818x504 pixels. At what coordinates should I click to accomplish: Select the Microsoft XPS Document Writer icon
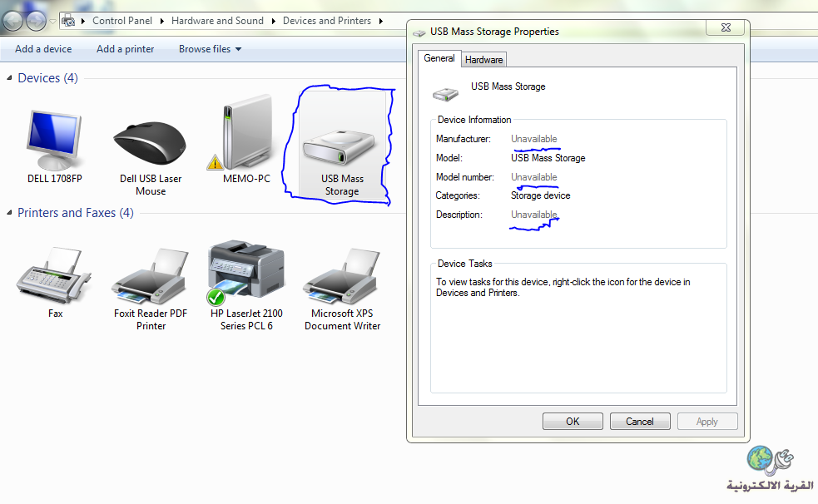coord(342,276)
